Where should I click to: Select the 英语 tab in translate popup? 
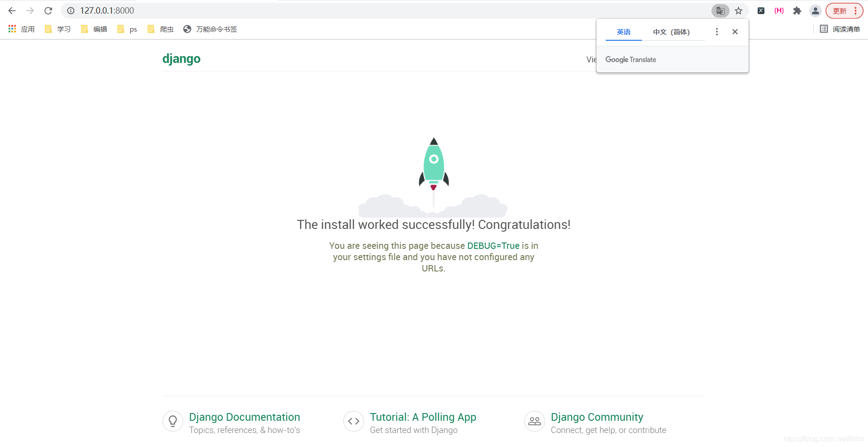coord(623,32)
